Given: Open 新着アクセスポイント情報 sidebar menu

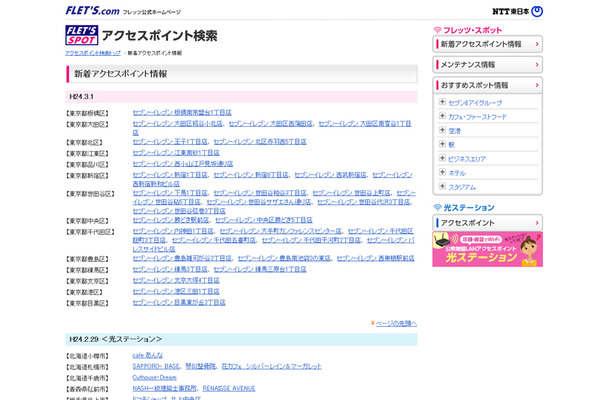Looking at the screenshot, I should pyautogui.click(x=487, y=44).
